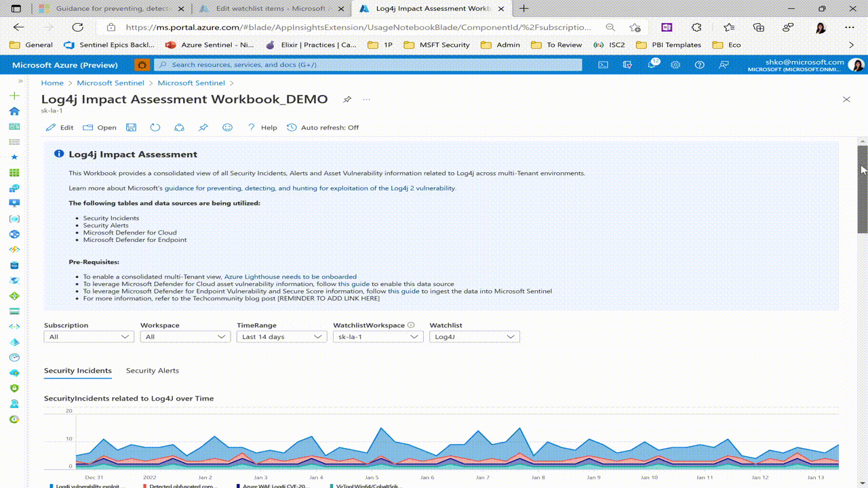868x488 pixels.
Task: Go to Azure Home via sidebar house icon
Action: (14, 111)
